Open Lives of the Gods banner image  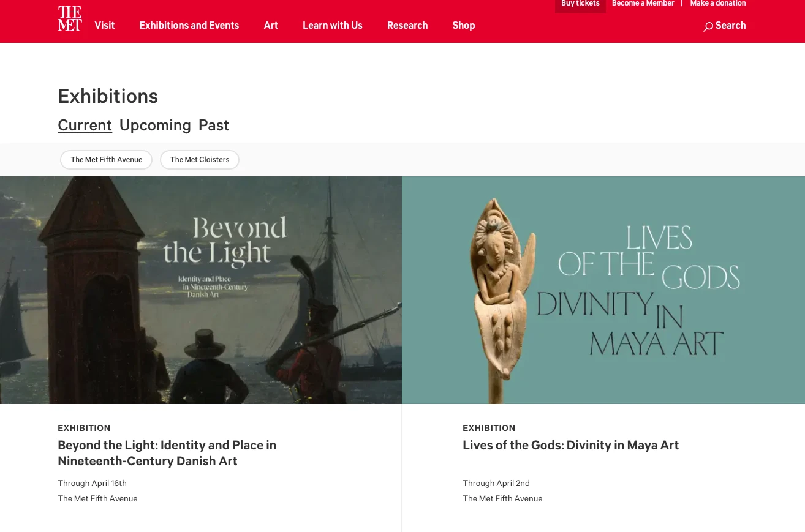[x=603, y=290]
